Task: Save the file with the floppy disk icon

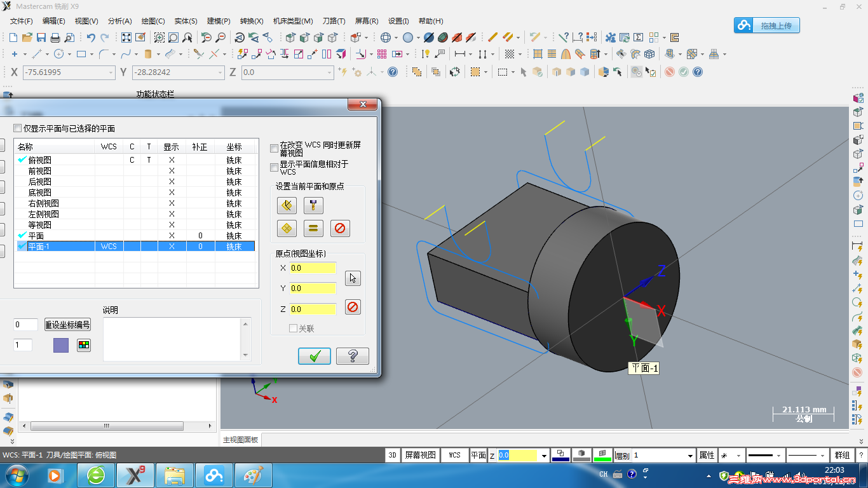Action: 41,37
